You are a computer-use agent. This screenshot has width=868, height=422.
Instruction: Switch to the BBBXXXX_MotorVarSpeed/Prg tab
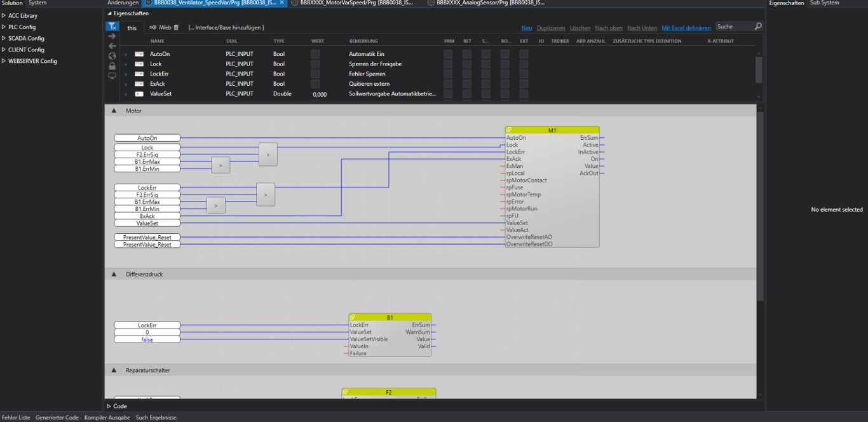355,3
